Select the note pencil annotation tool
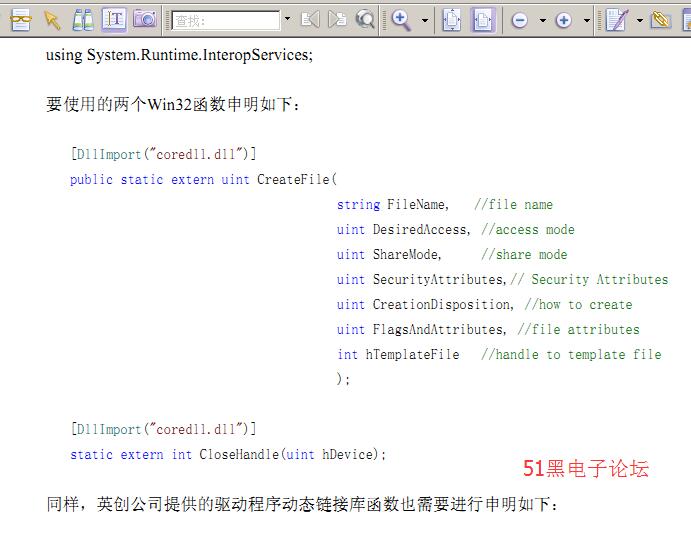Image resolution: width=691 pixels, height=543 pixels. [617, 20]
